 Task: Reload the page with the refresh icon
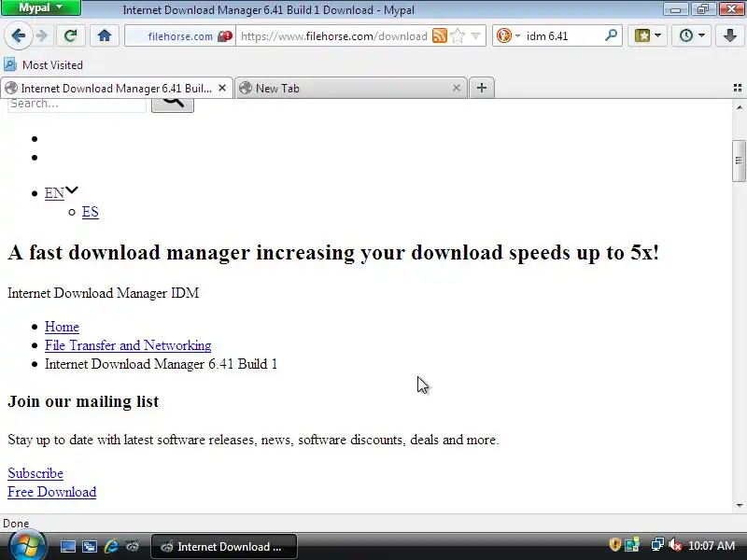coord(71,35)
